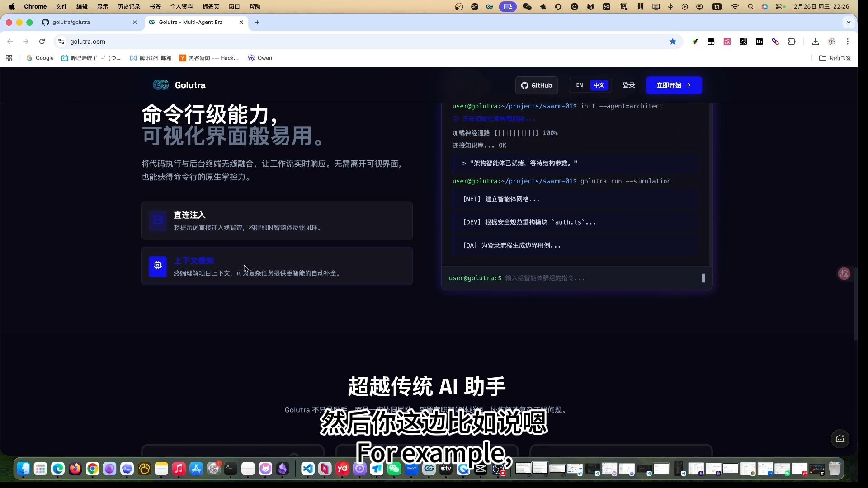Open the 历史记录 menu

pos(128,6)
